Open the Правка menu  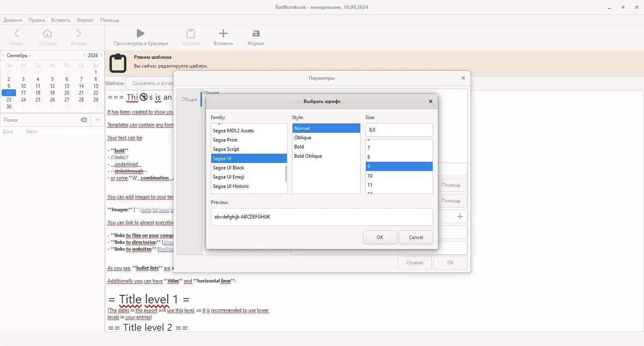pos(37,20)
